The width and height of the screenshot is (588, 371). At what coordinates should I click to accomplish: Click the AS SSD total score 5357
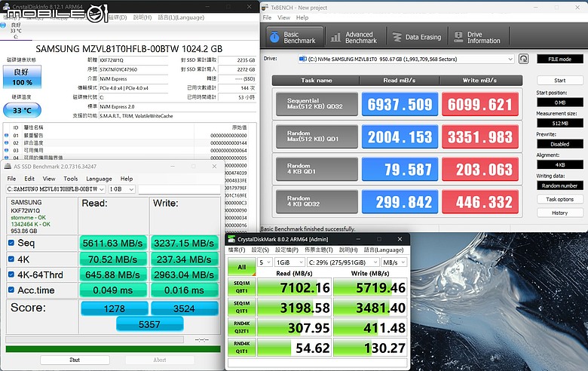[149, 324]
